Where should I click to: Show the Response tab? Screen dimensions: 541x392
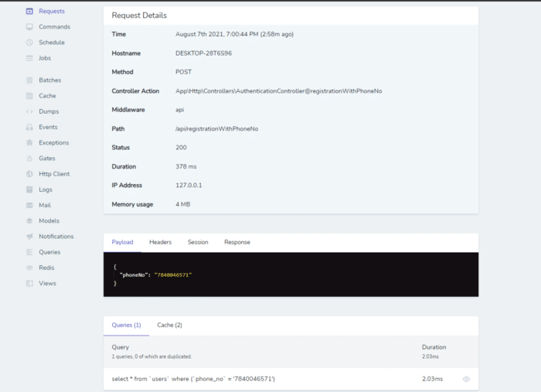click(x=237, y=242)
